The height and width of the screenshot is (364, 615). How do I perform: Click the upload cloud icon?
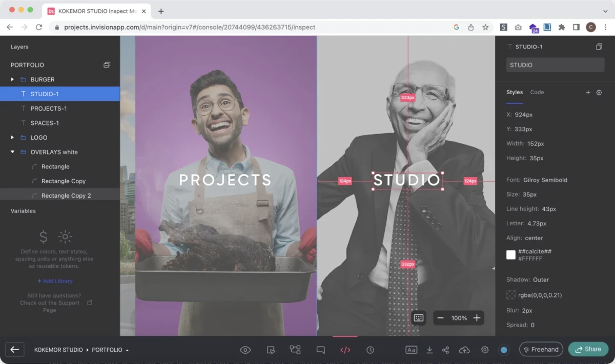coord(464,350)
